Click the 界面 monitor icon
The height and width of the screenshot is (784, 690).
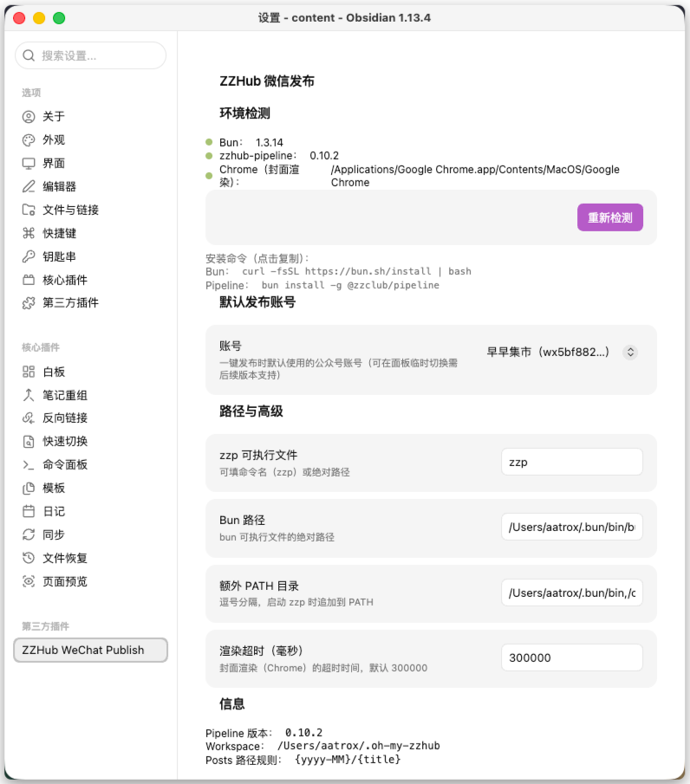(29, 164)
